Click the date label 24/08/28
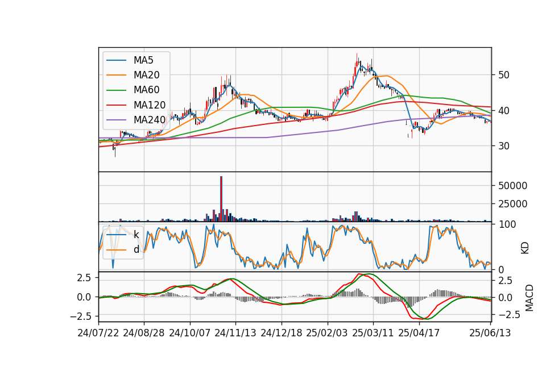Viewport: 546px width, 392px height. click(144, 333)
